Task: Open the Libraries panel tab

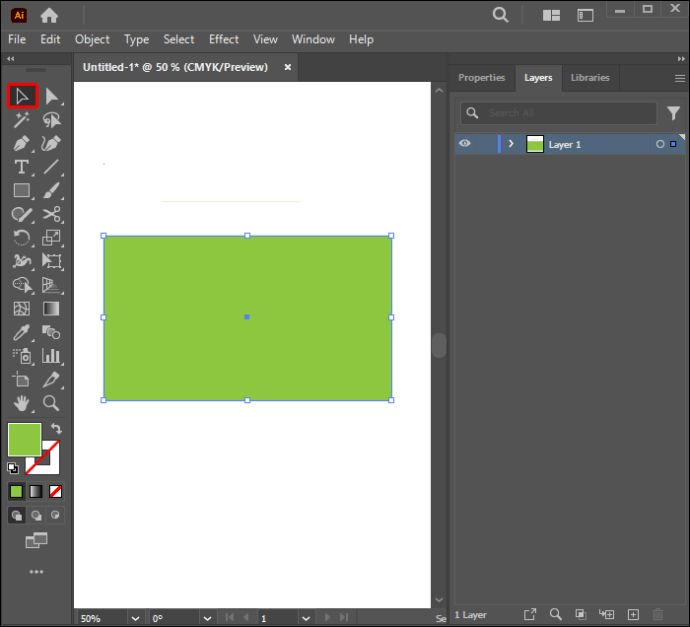Action: point(590,78)
